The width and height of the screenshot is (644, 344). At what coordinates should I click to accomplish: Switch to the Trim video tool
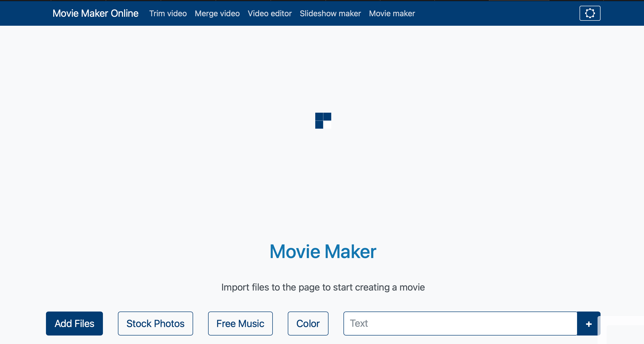(x=168, y=13)
